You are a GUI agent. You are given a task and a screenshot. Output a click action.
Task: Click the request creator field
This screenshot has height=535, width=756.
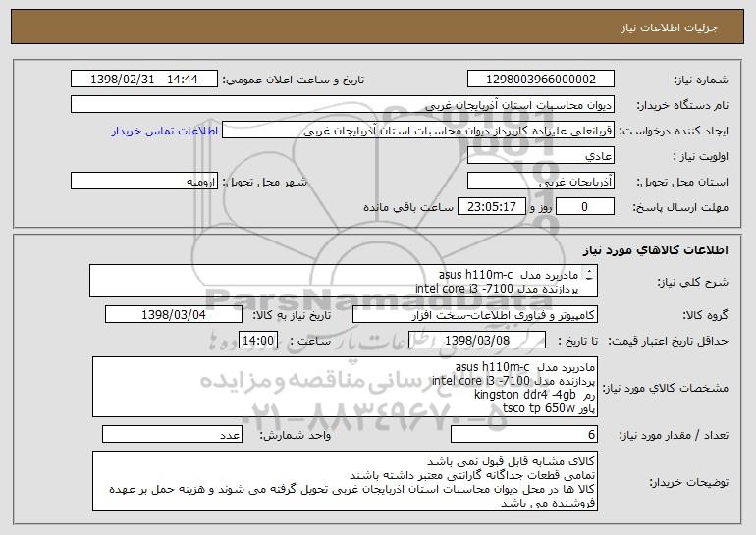click(418, 130)
